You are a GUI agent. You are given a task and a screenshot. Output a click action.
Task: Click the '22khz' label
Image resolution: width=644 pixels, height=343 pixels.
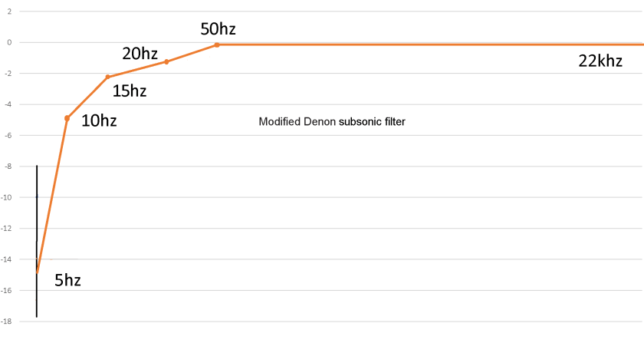pyautogui.click(x=600, y=62)
